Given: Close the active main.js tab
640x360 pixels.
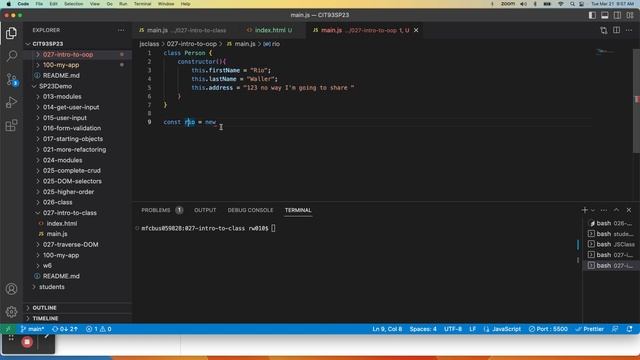Looking at the screenshot, I should (x=416, y=30).
